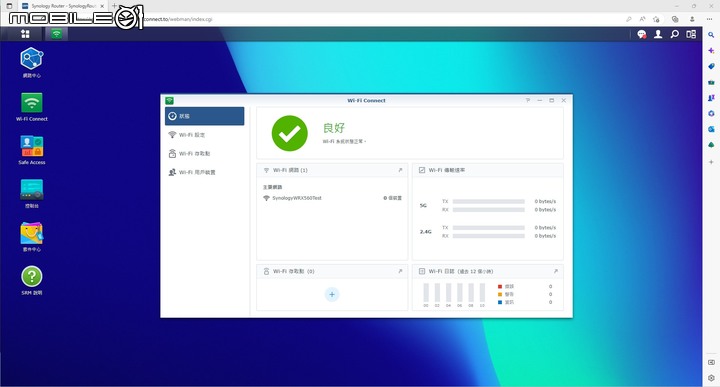Open Edge settings and more menu

point(709,19)
